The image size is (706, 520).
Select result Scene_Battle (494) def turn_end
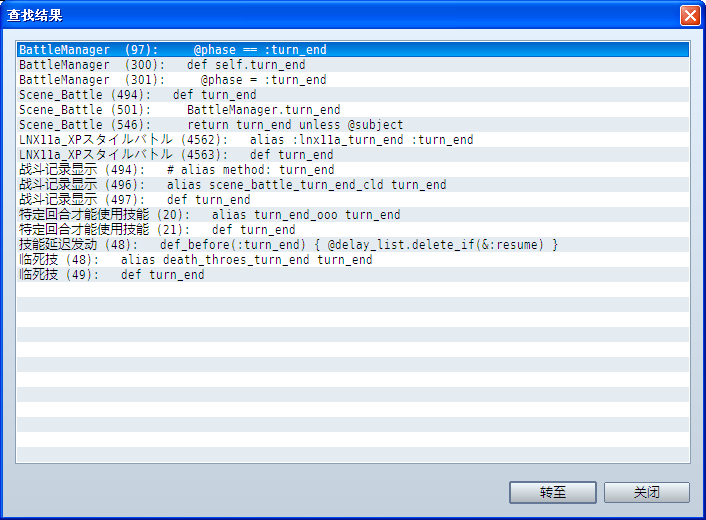[x=353, y=95]
